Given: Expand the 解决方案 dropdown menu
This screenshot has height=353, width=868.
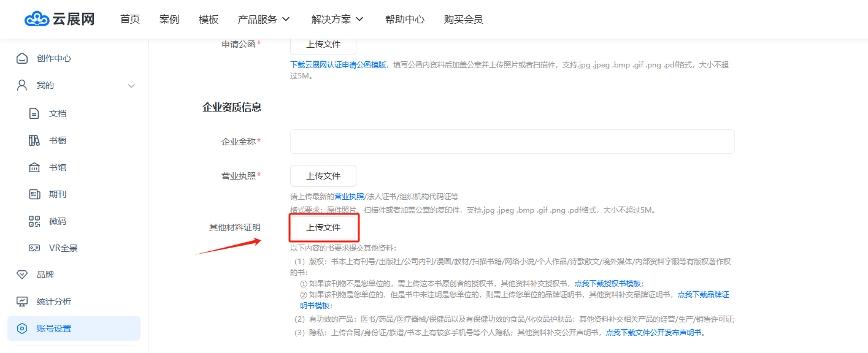Looking at the screenshot, I should [x=338, y=20].
